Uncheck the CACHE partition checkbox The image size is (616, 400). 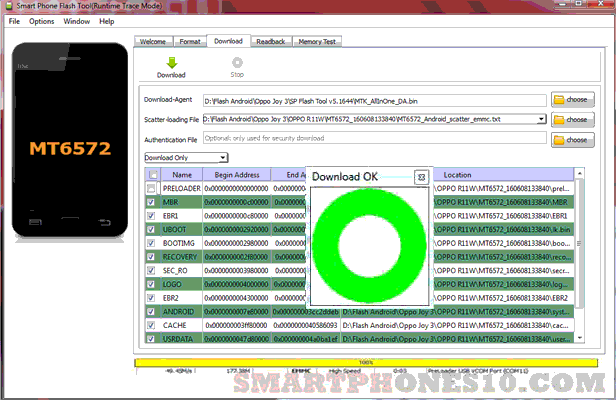tap(151, 325)
